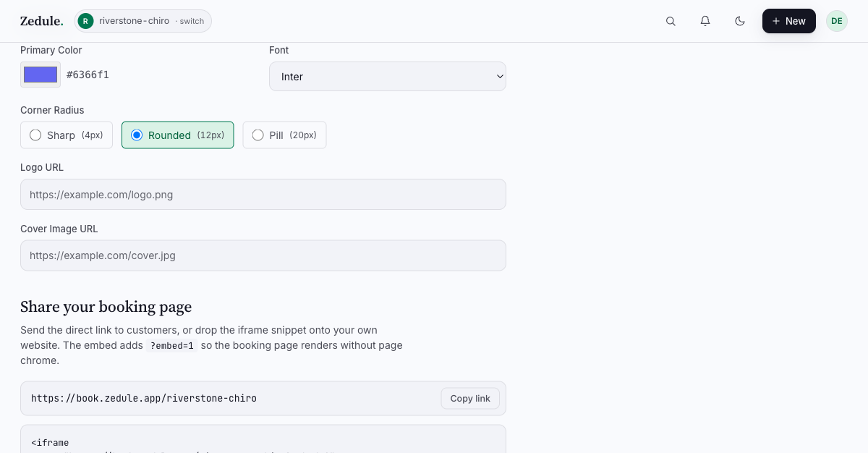Click the <iframe code line
This screenshot has height=453, width=868.
point(50,442)
